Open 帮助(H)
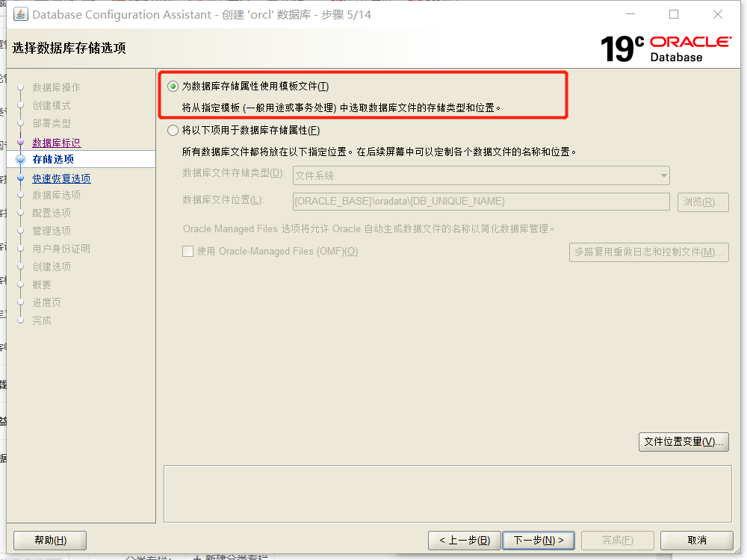This screenshot has height=560, width=747. pyautogui.click(x=49, y=540)
